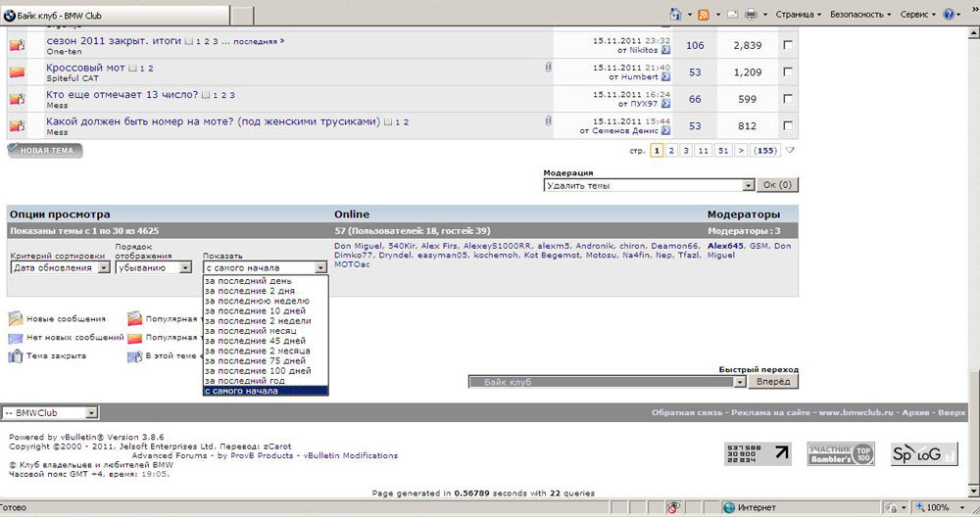Click thread status icon for Кроссовый мот
This screenshot has height=517, width=980.
point(18,72)
